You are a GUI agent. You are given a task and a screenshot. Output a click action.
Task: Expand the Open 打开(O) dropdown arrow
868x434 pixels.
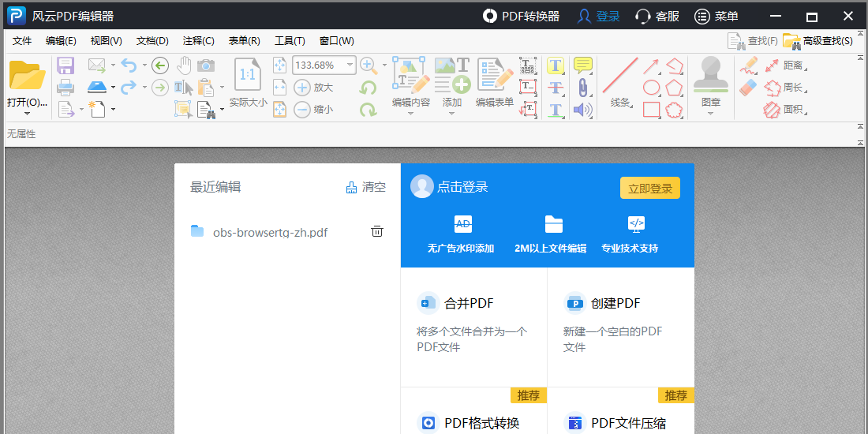[x=27, y=114]
